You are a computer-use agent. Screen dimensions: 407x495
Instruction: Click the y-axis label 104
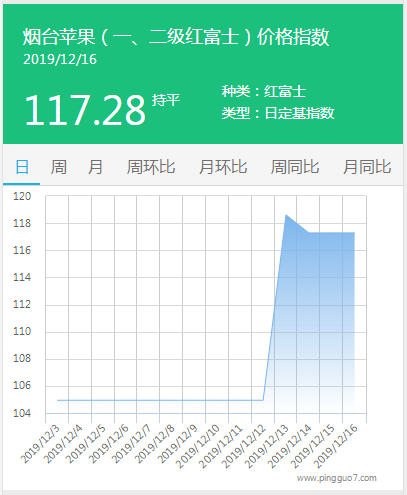click(22, 413)
